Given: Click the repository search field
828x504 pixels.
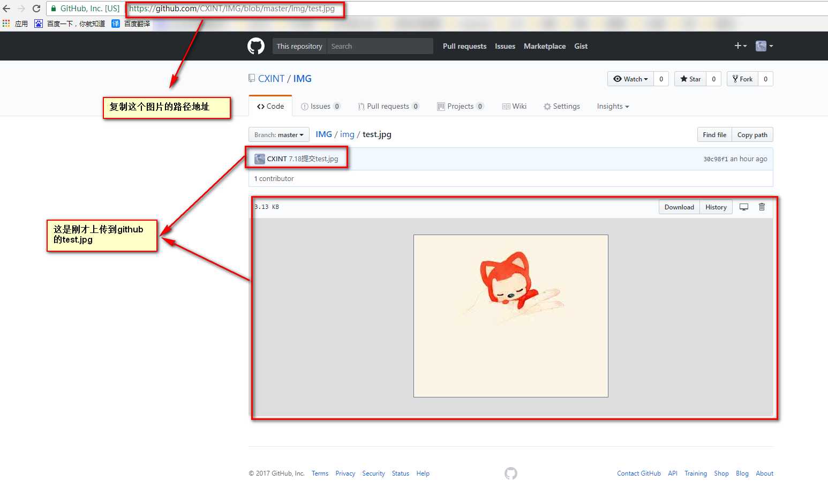Looking at the screenshot, I should [380, 46].
